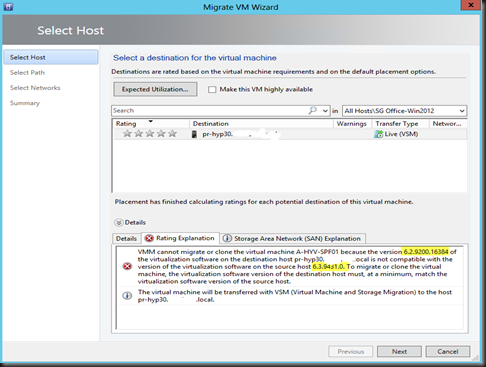
Task: Open the search options dropdown arrow
Action: click(325, 111)
